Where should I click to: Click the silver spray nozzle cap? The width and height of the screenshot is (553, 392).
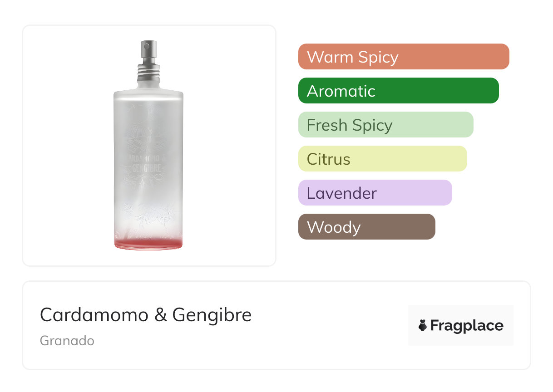(148, 52)
